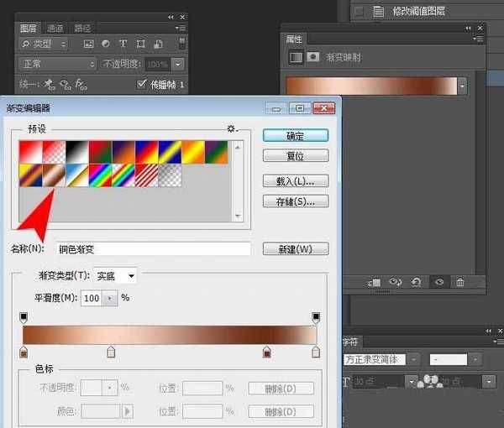Screen dimensions: 504x428
Task: Click the 确定 button
Action: coord(295,135)
